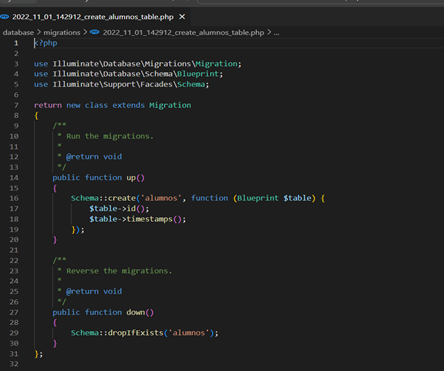The image size is (444, 371).
Task: Click line number 16 in the gutter
Action: pyautogui.click(x=14, y=198)
